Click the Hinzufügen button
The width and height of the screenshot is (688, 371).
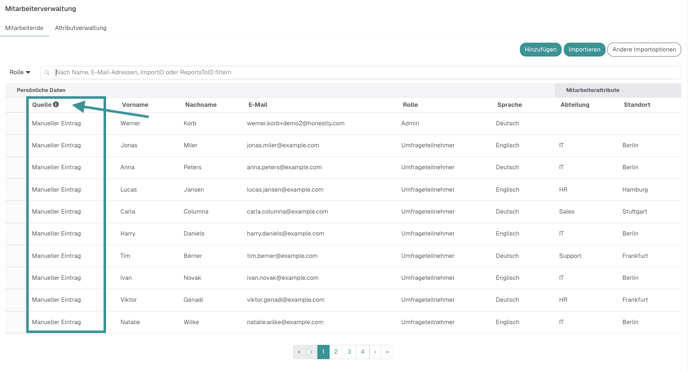pos(541,50)
